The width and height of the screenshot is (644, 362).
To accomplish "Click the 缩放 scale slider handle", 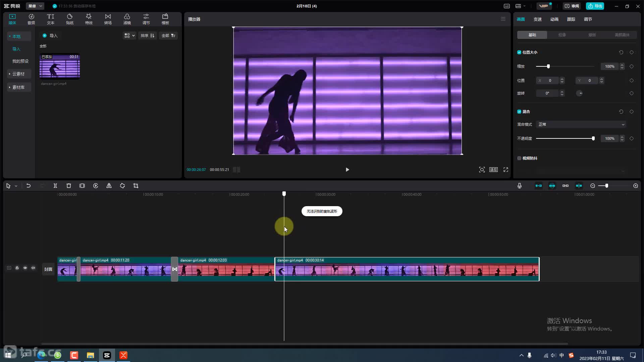I will [x=548, y=66].
